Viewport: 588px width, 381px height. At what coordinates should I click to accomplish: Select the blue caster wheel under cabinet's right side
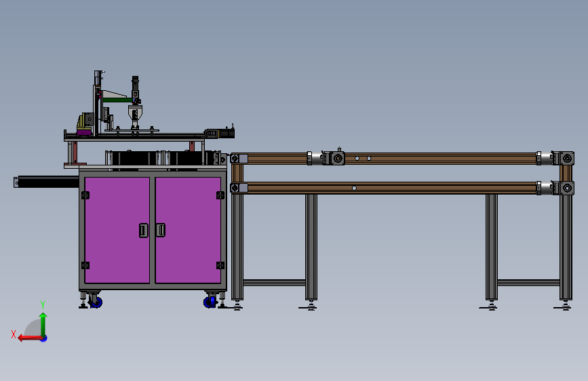click(210, 302)
